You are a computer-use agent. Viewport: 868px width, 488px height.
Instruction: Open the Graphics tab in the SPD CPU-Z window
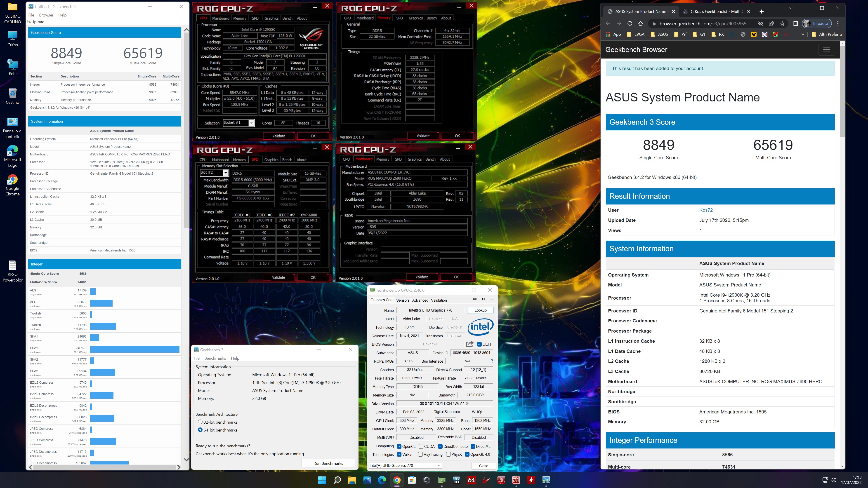click(271, 160)
